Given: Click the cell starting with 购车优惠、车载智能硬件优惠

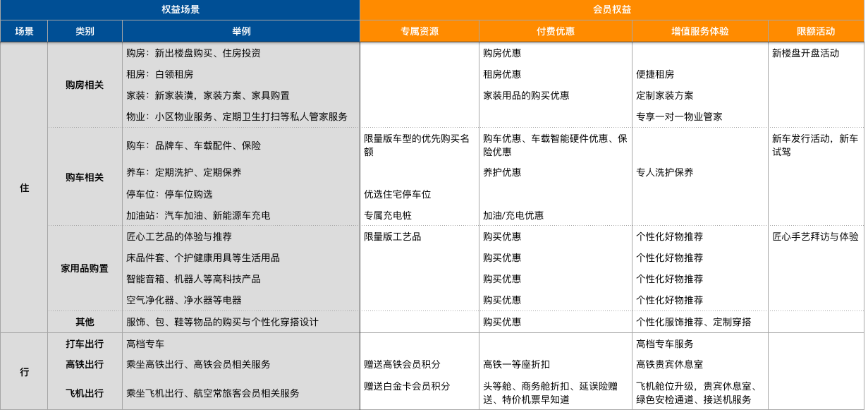Looking at the screenshot, I should click(x=555, y=145).
